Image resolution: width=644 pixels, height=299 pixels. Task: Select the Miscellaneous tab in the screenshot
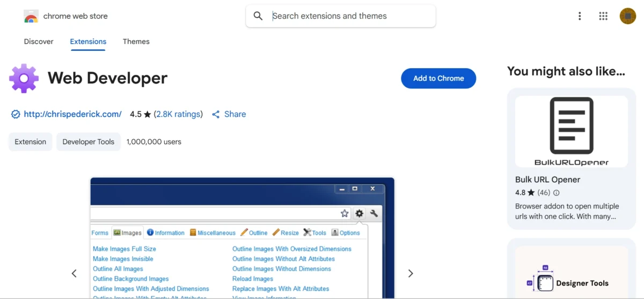pos(213,233)
